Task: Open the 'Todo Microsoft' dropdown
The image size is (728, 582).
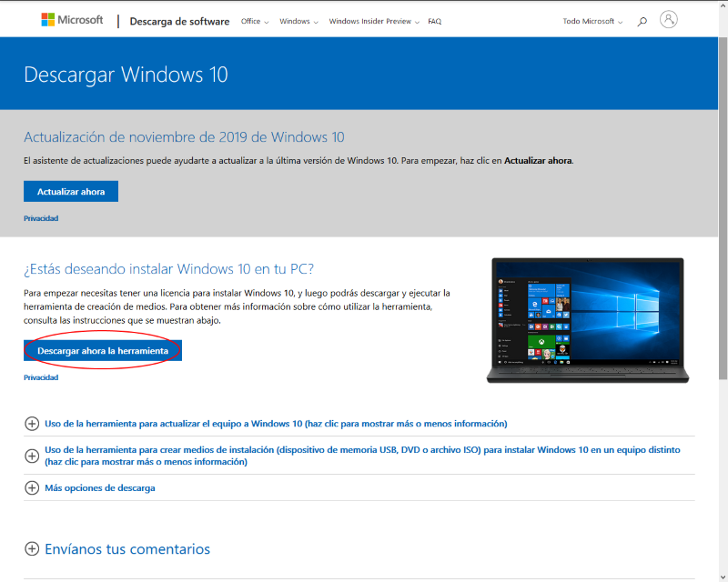Action: pyautogui.click(x=590, y=20)
